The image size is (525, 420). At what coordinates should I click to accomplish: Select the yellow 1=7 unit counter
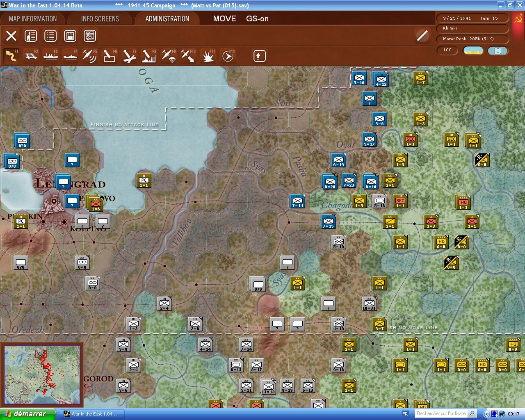(x=420, y=78)
